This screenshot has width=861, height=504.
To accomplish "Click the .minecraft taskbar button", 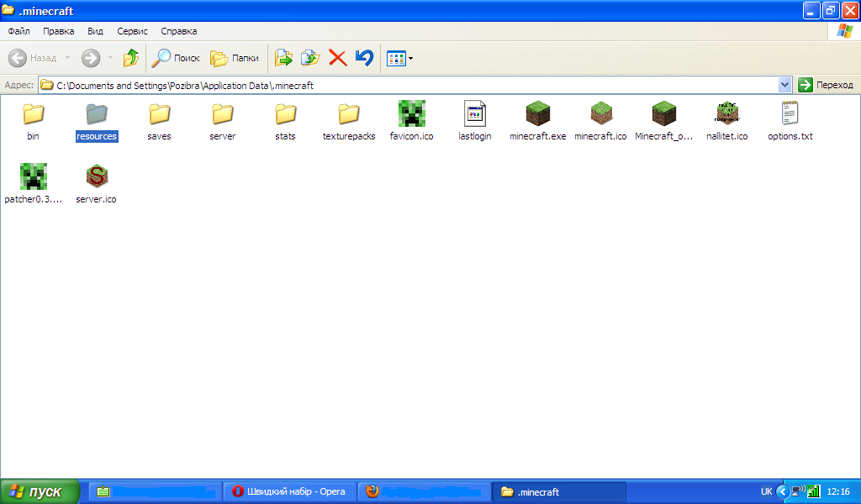I will pyautogui.click(x=559, y=491).
